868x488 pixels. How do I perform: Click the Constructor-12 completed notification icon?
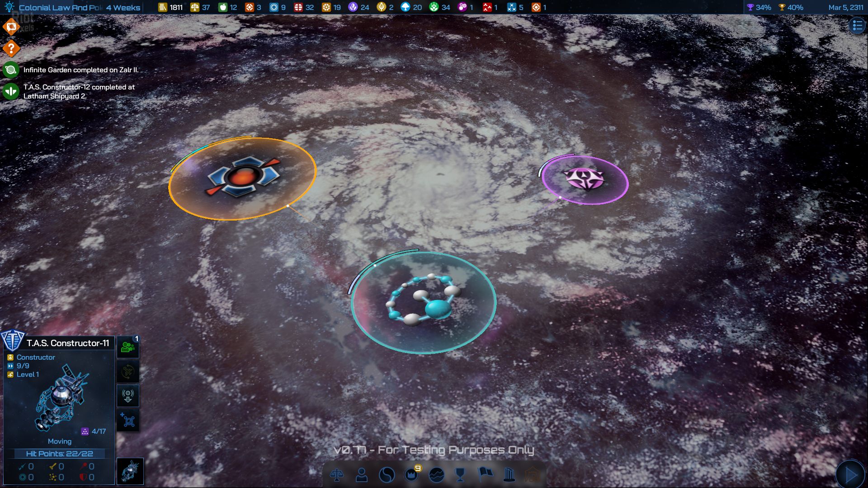tap(11, 91)
